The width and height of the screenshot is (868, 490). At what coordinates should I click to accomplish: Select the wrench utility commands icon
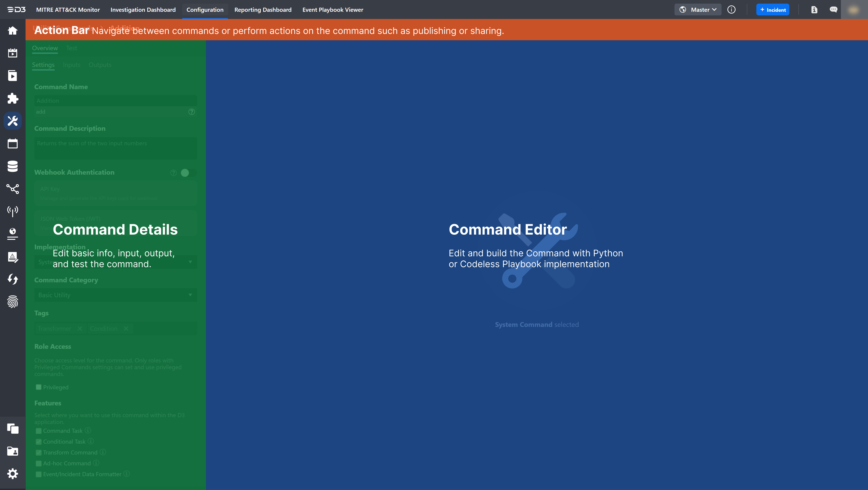pyautogui.click(x=12, y=121)
